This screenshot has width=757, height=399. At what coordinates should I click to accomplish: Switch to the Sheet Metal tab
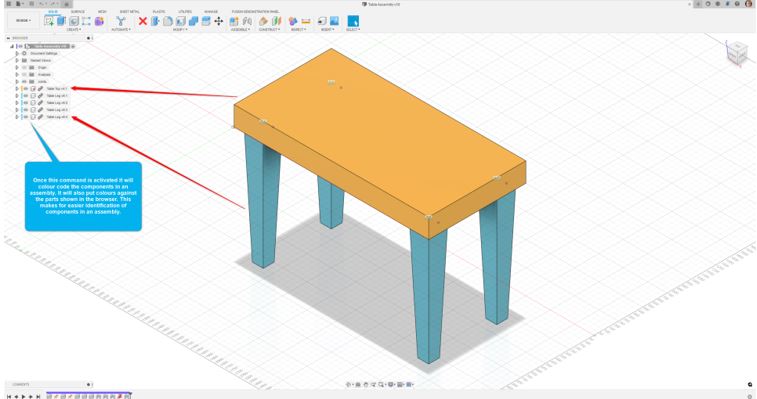click(x=129, y=12)
